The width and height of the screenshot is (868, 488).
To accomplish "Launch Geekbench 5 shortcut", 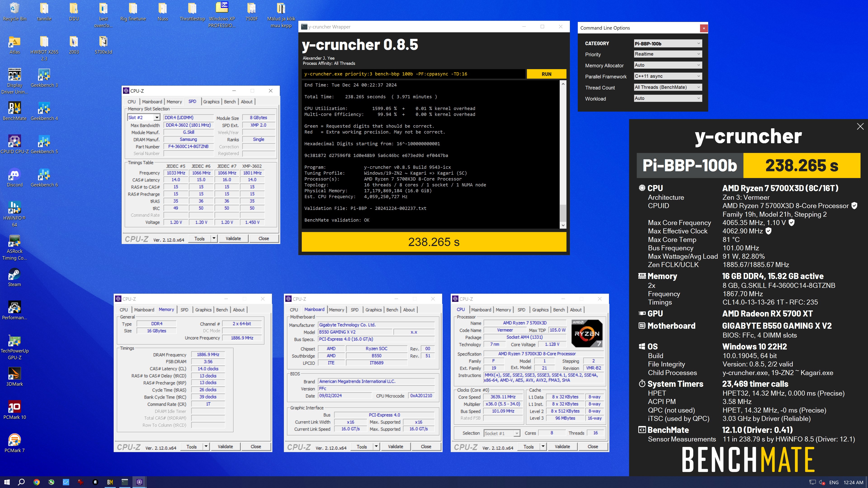I will coord(44,145).
